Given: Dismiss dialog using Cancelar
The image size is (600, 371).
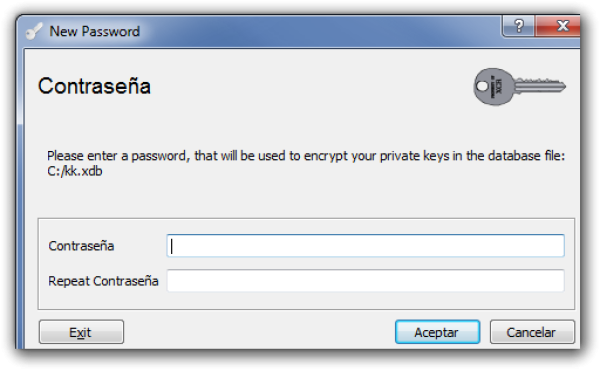Looking at the screenshot, I should pyautogui.click(x=532, y=332).
